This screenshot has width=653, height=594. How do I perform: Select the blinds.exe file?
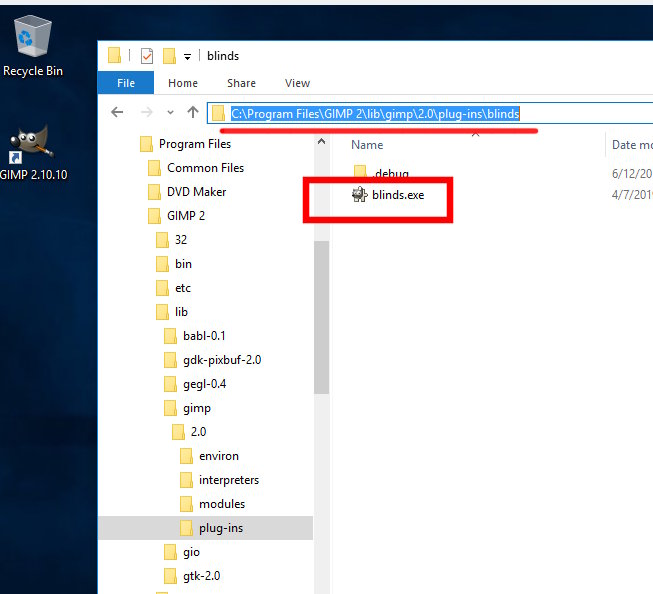coord(388,195)
